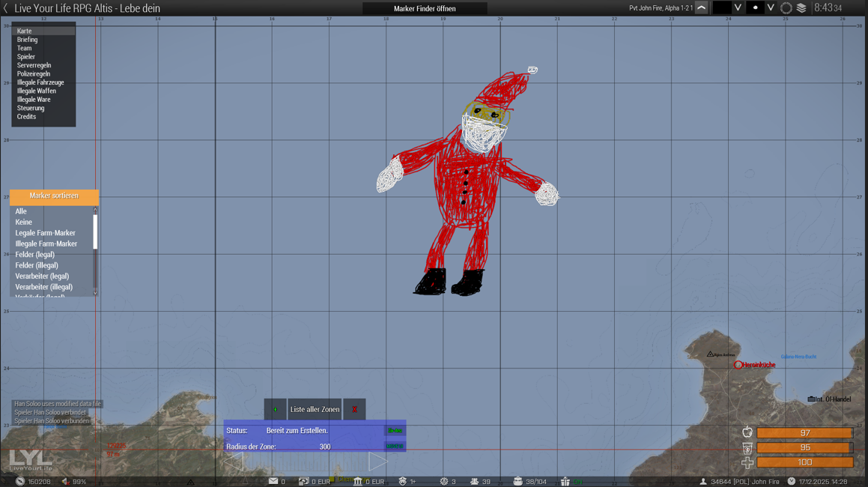Click the hill triangle marker near Heroinküche
868x487 pixels.
(x=710, y=354)
